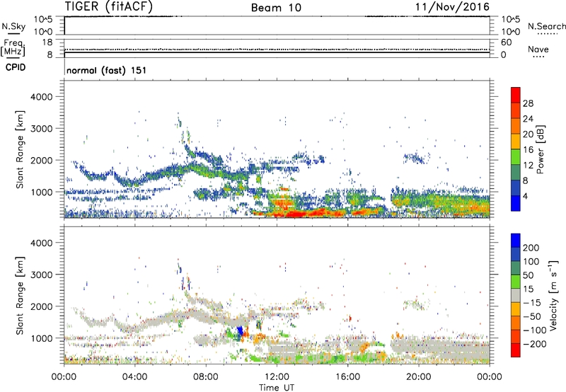Image resolution: width=566 pixels, height=392 pixels.
Task: Select the '16' tick on Power colorbar
Action: [x=528, y=150]
